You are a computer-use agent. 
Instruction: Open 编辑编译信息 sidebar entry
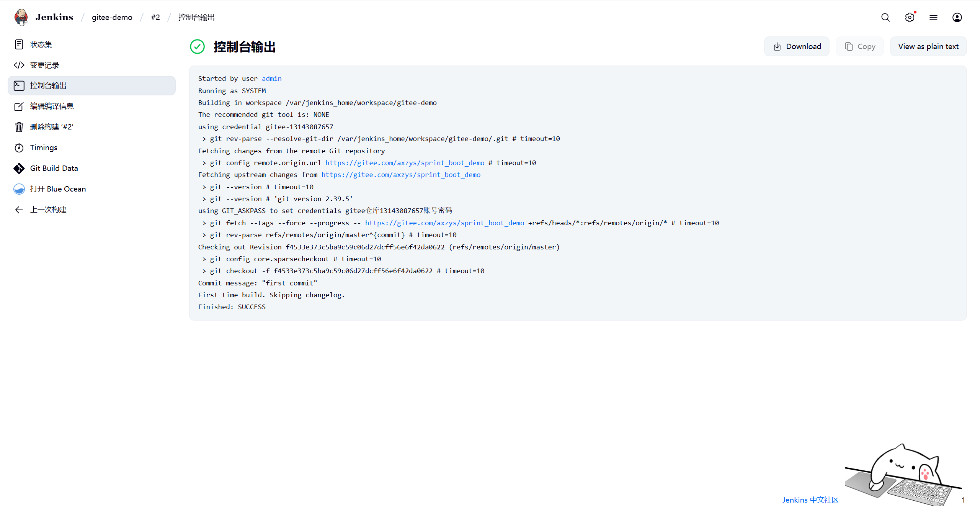tap(91, 106)
